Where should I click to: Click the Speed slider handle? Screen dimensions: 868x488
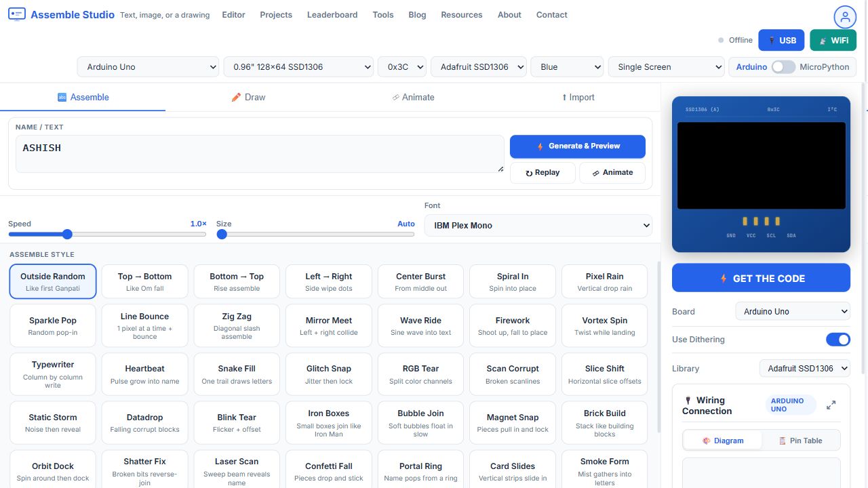[x=67, y=235]
